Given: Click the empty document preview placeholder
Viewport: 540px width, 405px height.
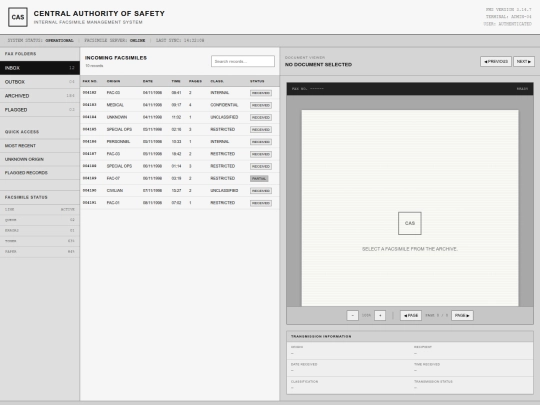Looking at the screenshot, I should 410,208.
